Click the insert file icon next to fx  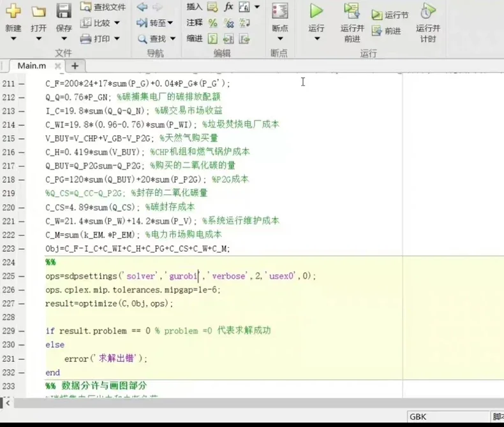(x=244, y=7)
